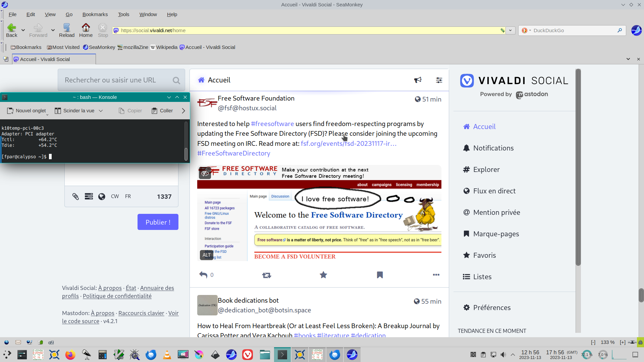644x362 pixels.
Task: Open the Tools menu
Action: coord(123,14)
